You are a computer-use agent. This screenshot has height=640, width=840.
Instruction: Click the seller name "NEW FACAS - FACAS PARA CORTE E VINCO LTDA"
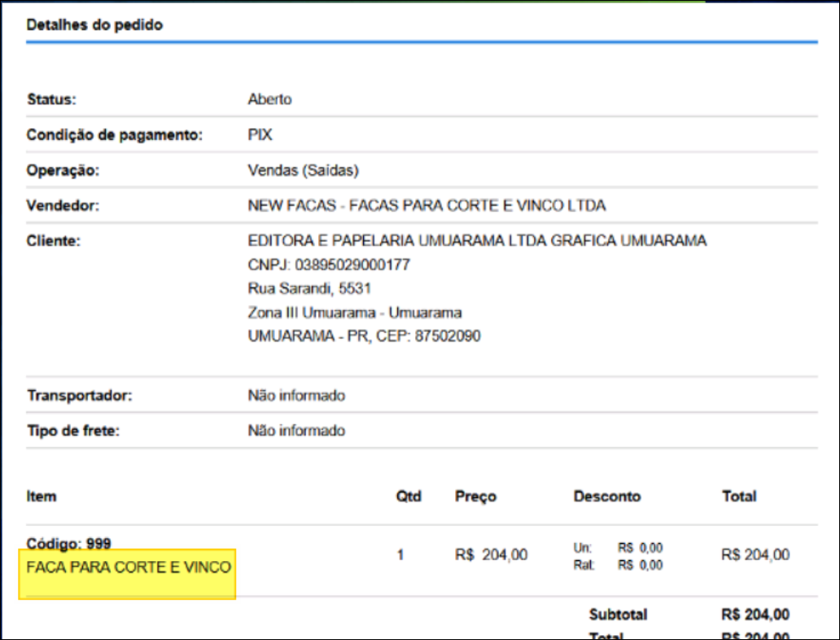point(427,205)
